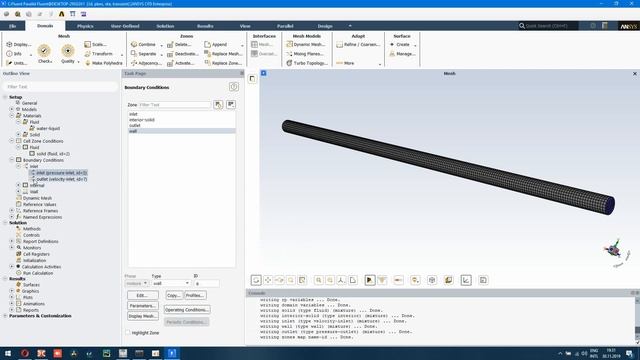Open Dynamic Mesh settings
This screenshot has width=640, height=360.
pos(306,44)
